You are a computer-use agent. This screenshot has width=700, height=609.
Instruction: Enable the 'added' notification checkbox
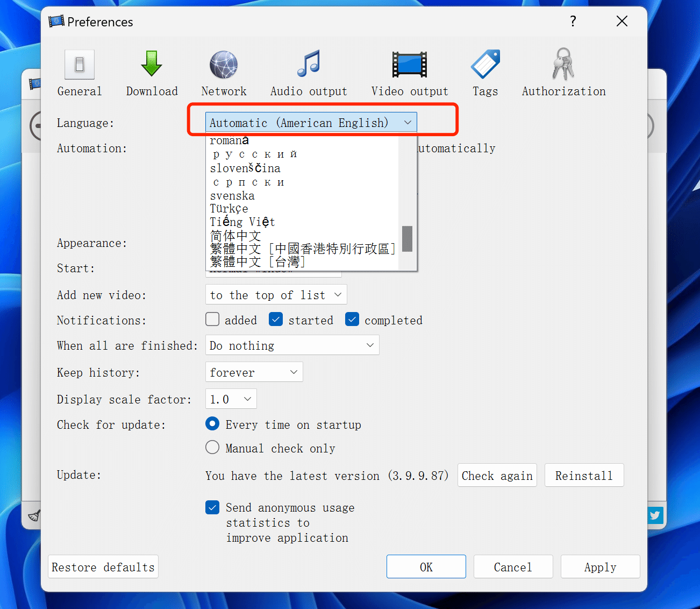[x=213, y=320]
